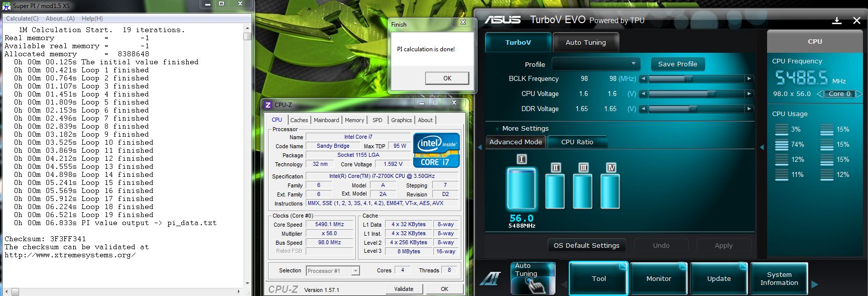Click Super PI vertical scrollbar up arrow
Image resolution: width=868 pixels, height=296 pixels.
(x=247, y=29)
